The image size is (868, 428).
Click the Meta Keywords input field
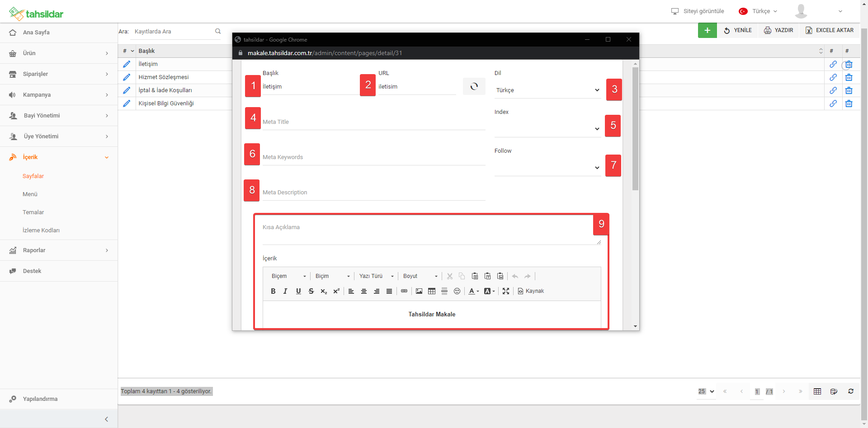[374, 157]
